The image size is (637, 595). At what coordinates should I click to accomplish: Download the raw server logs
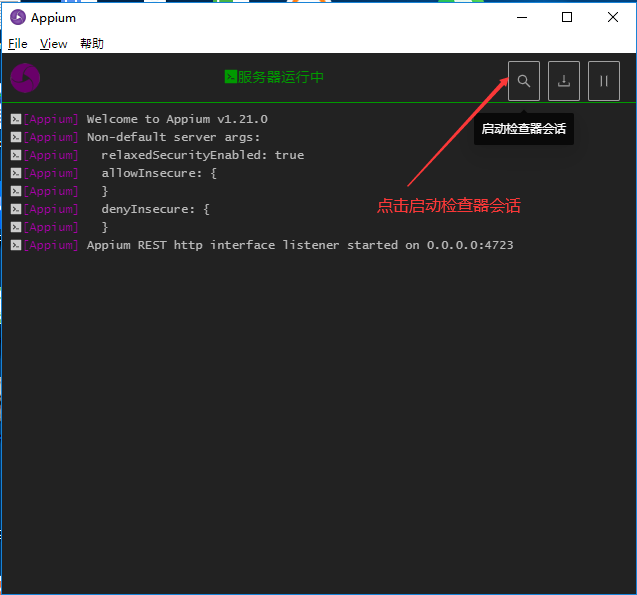[x=563, y=81]
